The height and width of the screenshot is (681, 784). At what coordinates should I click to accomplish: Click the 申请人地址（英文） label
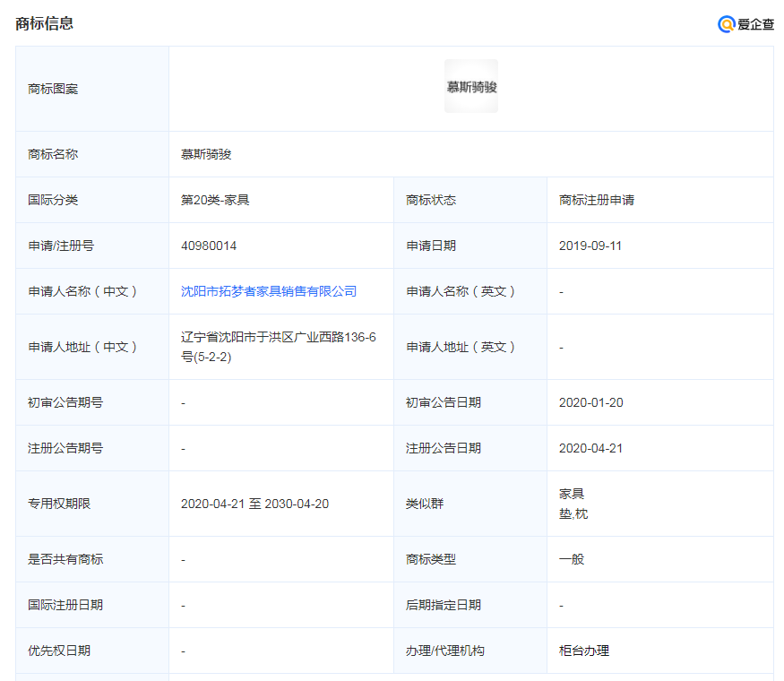pos(461,347)
